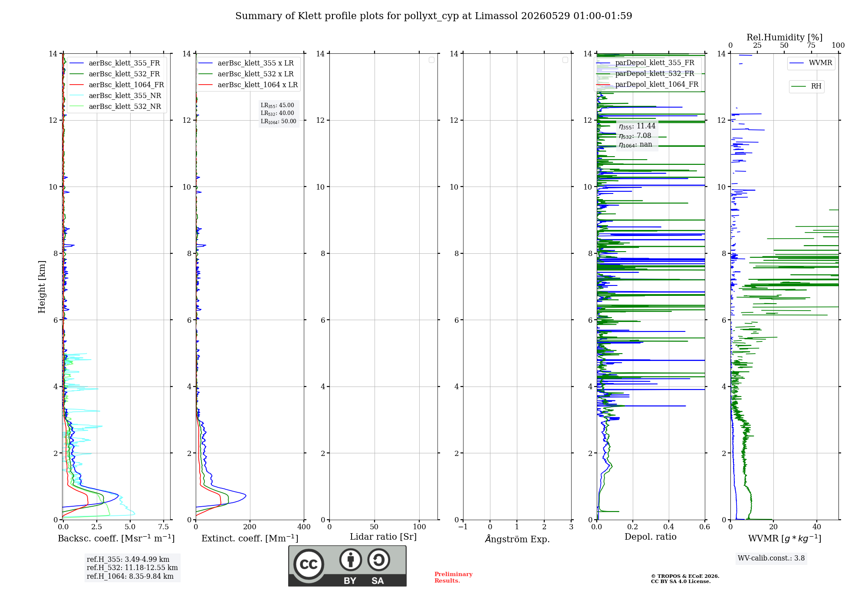The height and width of the screenshot is (590, 868).
Task: Click the SA share-alike circular arrow icon
Action: [x=378, y=560]
